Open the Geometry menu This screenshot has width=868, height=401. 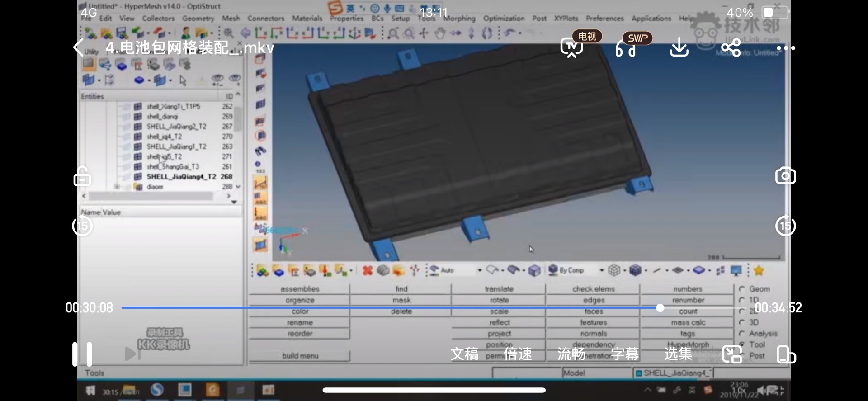(x=198, y=18)
